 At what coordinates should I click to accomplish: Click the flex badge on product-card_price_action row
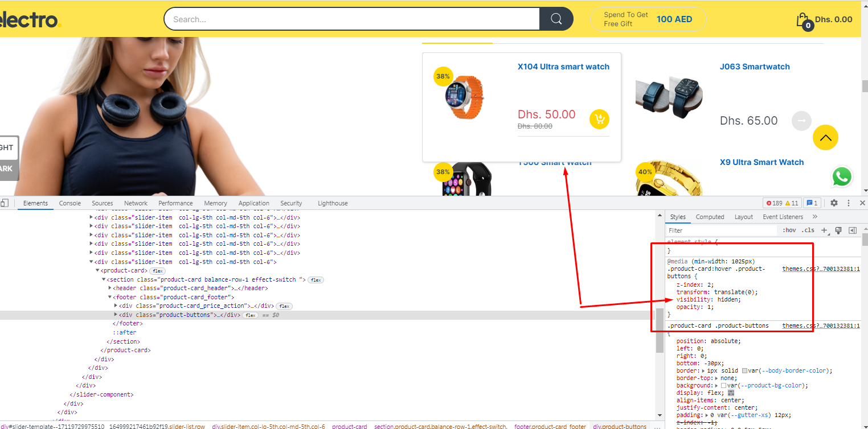(x=285, y=306)
